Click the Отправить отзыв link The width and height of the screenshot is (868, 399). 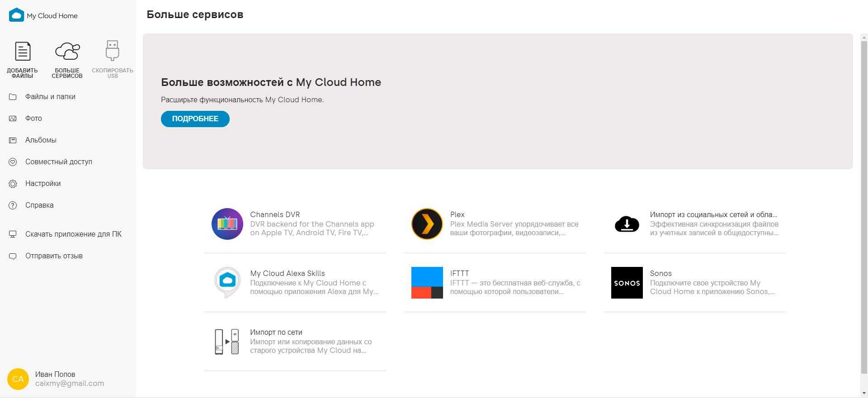[54, 256]
